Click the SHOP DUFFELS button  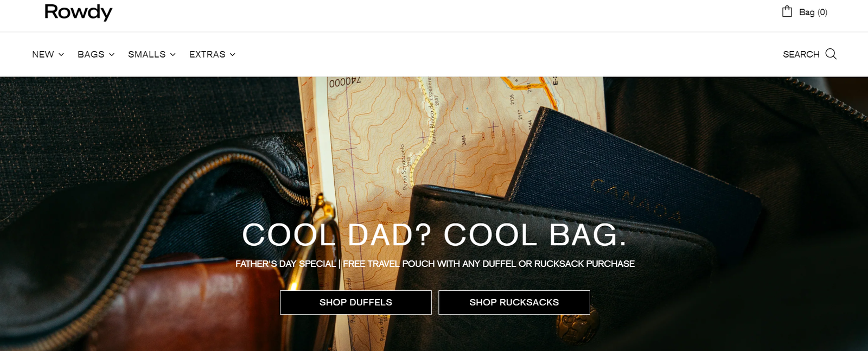point(356,302)
